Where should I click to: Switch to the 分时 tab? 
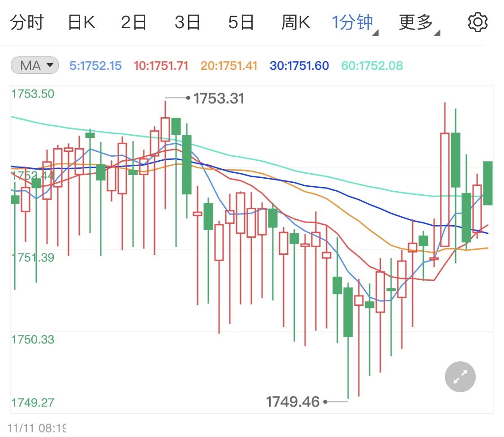coord(27,22)
